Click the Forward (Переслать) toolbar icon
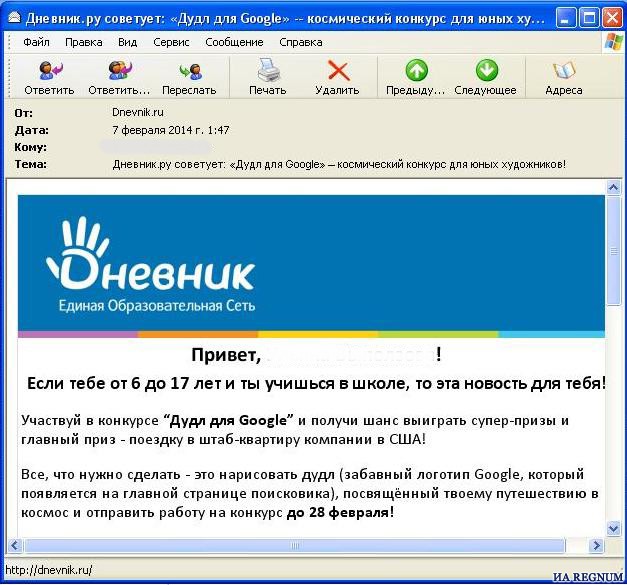 pyautogui.click(x=190, y=71)
